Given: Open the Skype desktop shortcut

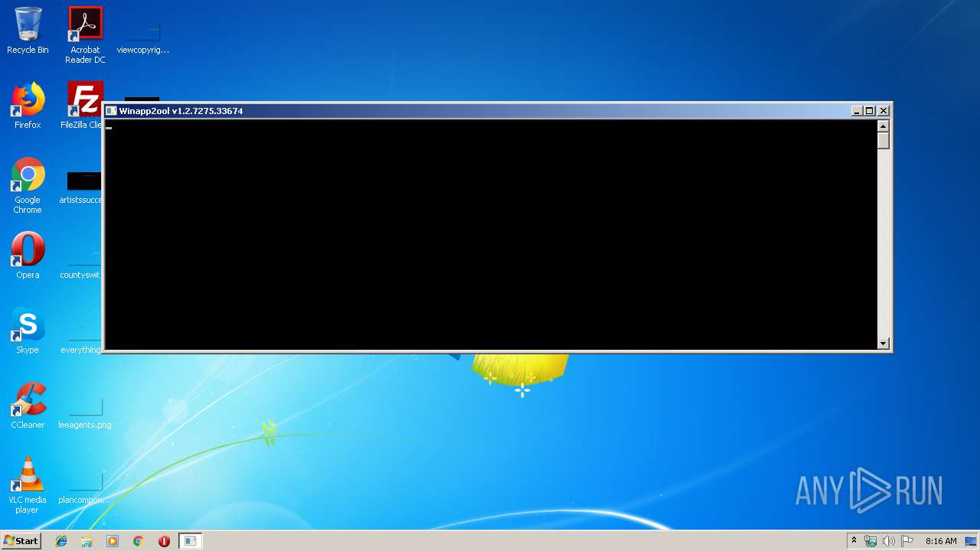Looking at the screenshot, I should pyautogui.click(x=28, y=331).
